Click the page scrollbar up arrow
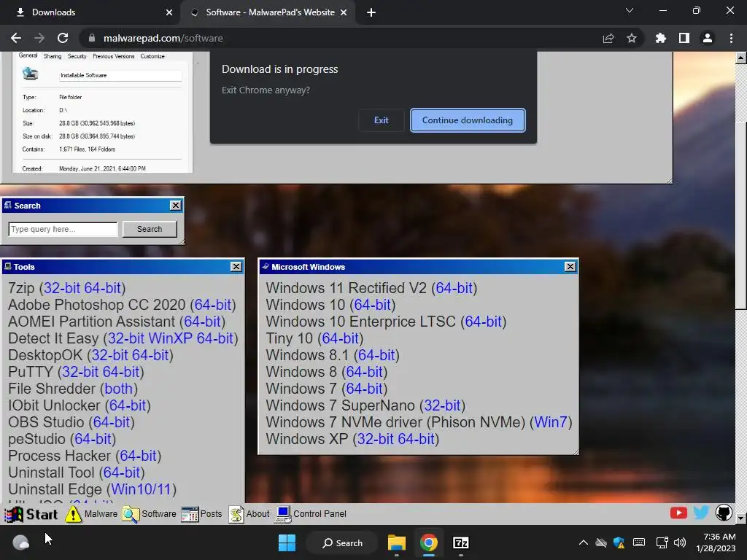The image size is (747, 560). [x=741, y=58]
